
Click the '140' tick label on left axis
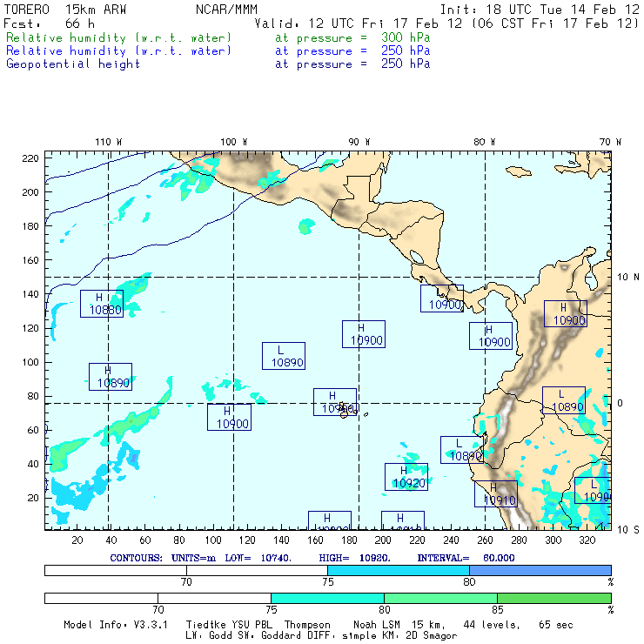tap(30, 294)
